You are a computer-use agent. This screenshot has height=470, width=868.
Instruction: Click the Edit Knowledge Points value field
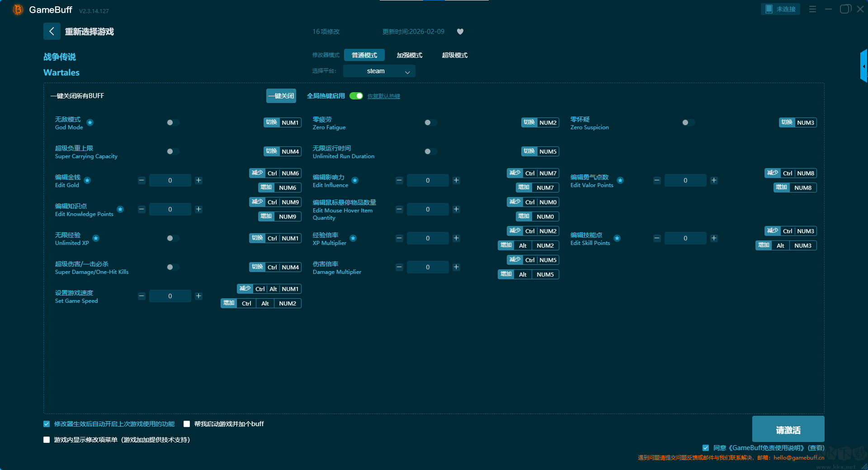tap(170, 209)
